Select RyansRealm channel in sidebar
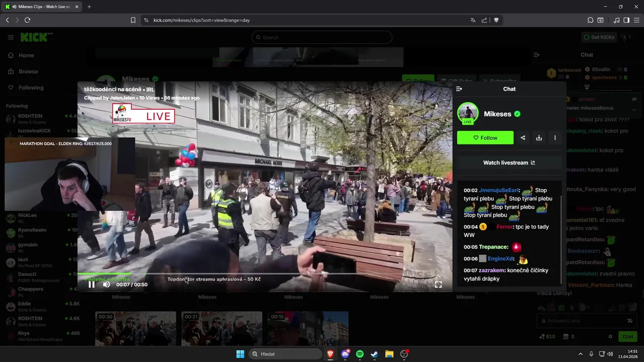Image resolution: width=644 pixels, height=362 pixels. [40, 233]
